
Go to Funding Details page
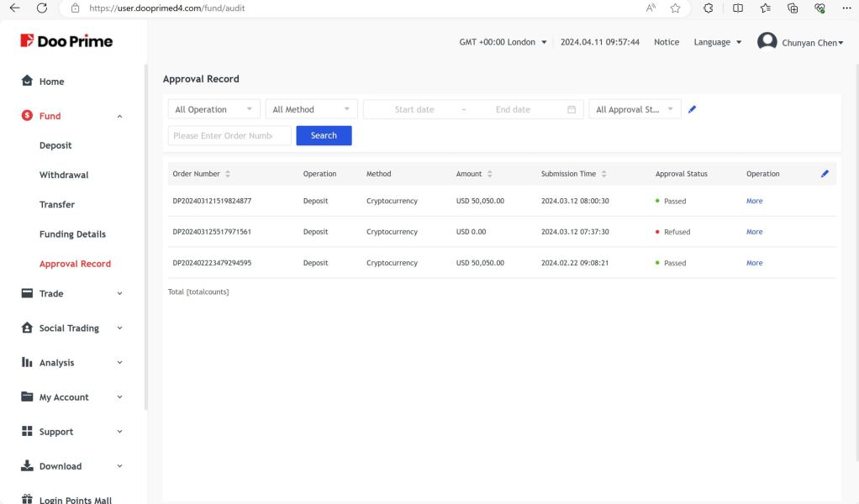pos(72,234)
